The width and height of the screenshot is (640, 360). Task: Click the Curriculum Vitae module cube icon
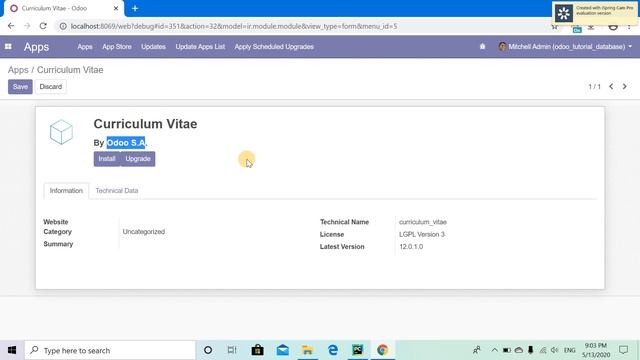[61, 132]
